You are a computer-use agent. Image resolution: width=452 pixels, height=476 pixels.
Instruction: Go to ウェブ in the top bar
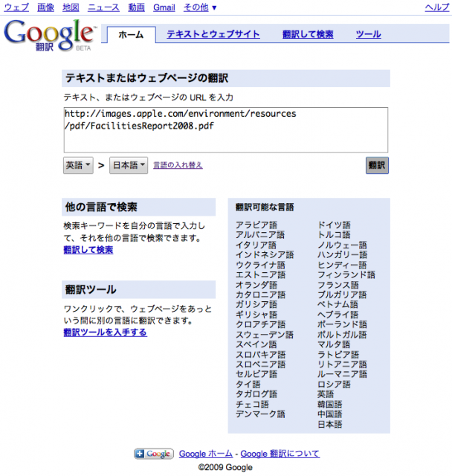coord(16,7)
